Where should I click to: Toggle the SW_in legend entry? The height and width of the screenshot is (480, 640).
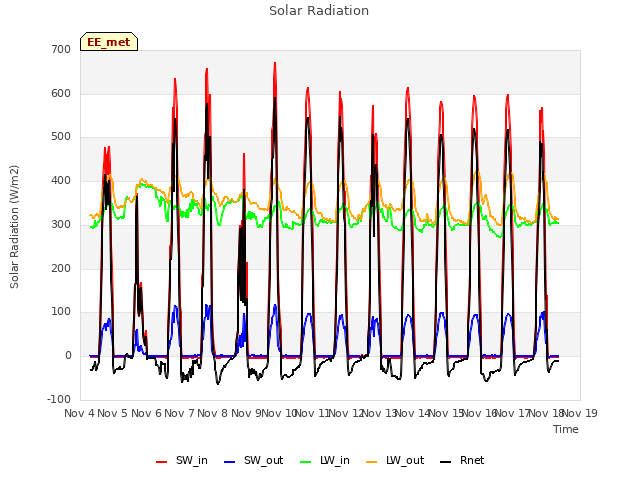point(182,461)
